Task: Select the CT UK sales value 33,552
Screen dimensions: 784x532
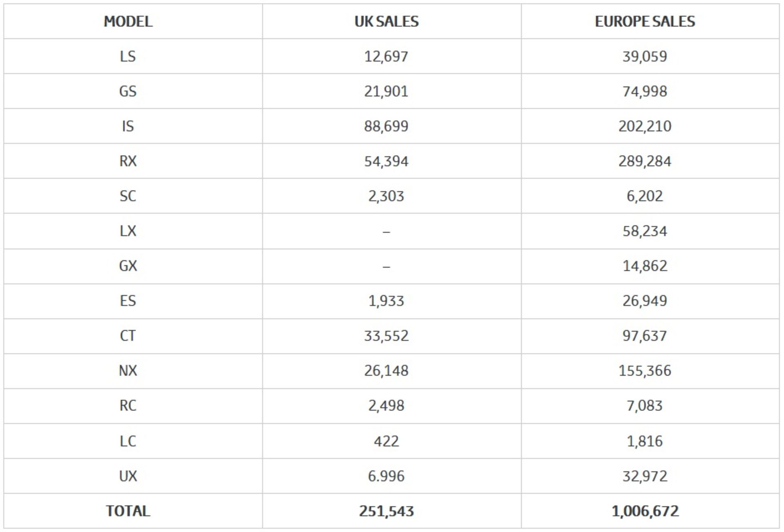Action: [386, 336]
